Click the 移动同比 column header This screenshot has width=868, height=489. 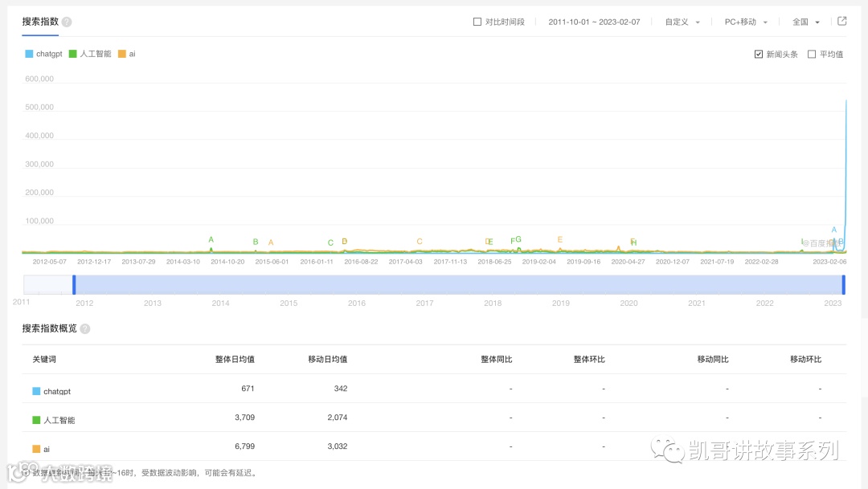point(713,360)
